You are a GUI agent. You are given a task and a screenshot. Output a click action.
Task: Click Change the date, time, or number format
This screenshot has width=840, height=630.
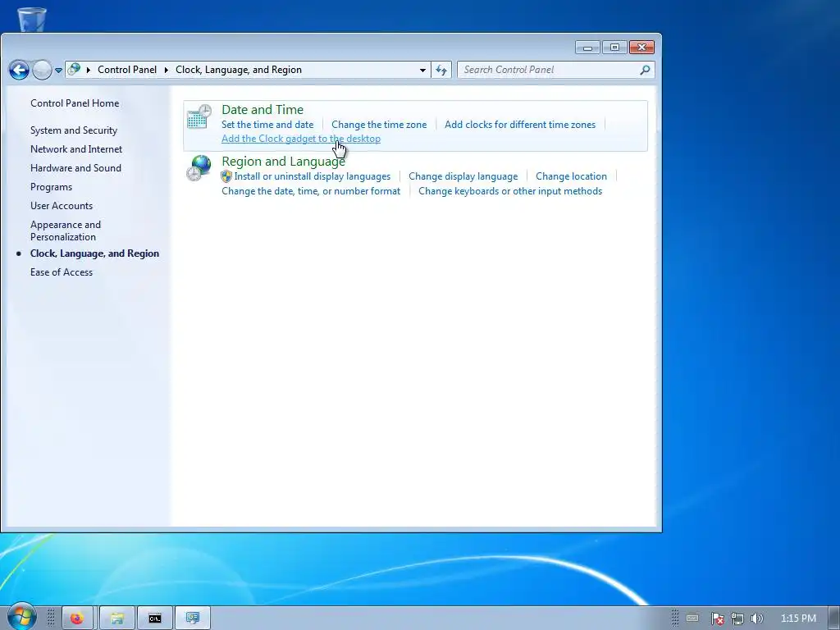click(x=311, y=191)
